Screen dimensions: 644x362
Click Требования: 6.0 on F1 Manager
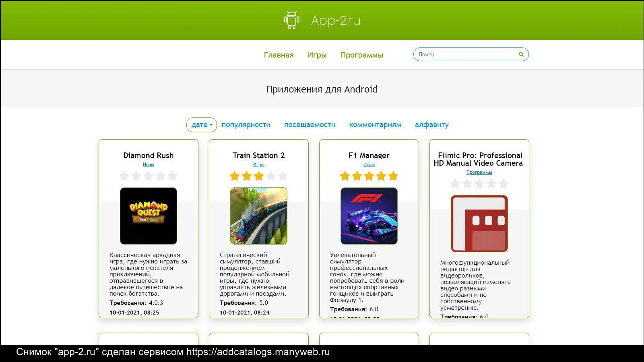pyautogui.click(x=354, y=309)
